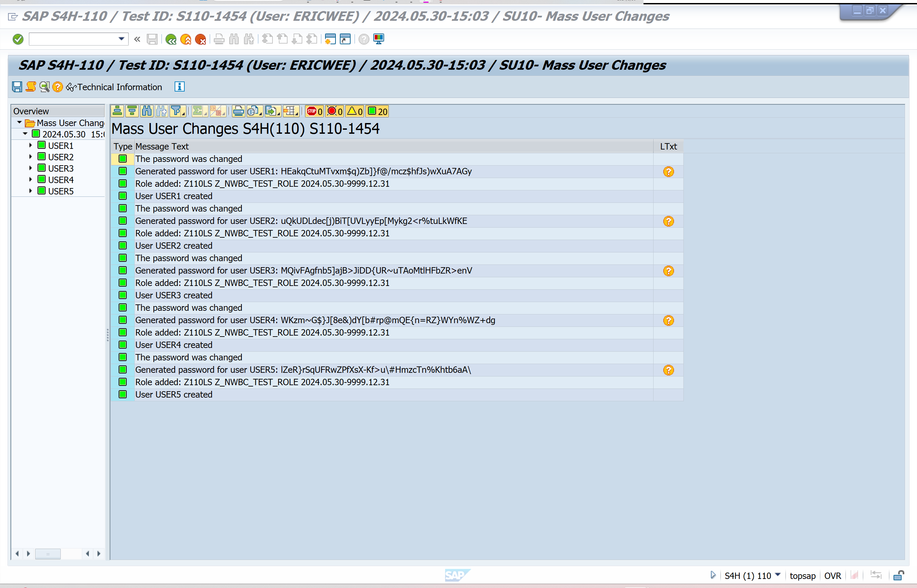Click the Choose Layout grid icon
The width and height of the screenshot is (917, 588).
point(290,112)
